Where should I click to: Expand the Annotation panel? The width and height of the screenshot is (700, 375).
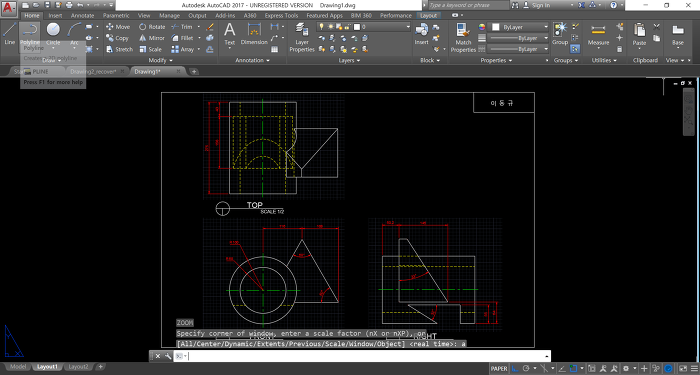pyautogui.click(x=253, y=60)
